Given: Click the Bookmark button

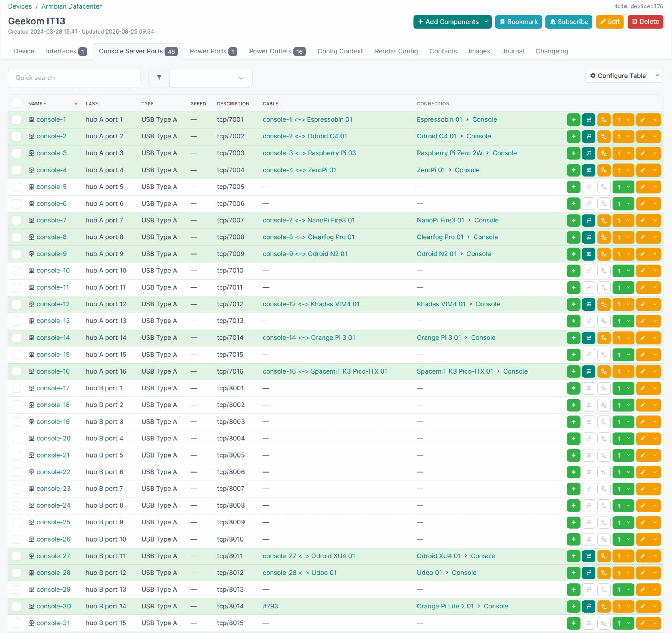Looking at the screenshot, I should [x=519, y=22].
